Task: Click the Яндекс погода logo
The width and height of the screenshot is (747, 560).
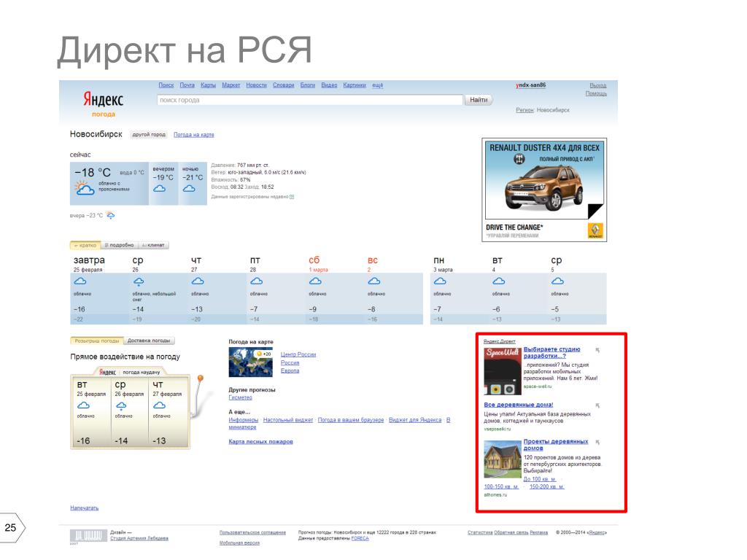Action: tap(103, 104)
